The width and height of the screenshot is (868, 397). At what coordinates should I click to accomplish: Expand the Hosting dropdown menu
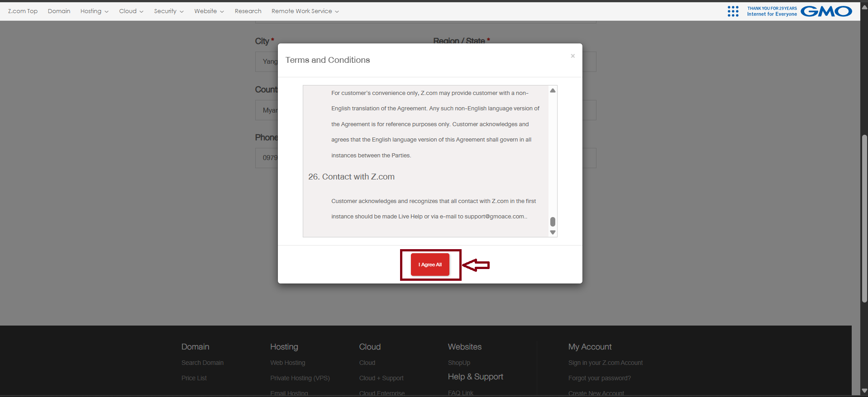[95, 11]
